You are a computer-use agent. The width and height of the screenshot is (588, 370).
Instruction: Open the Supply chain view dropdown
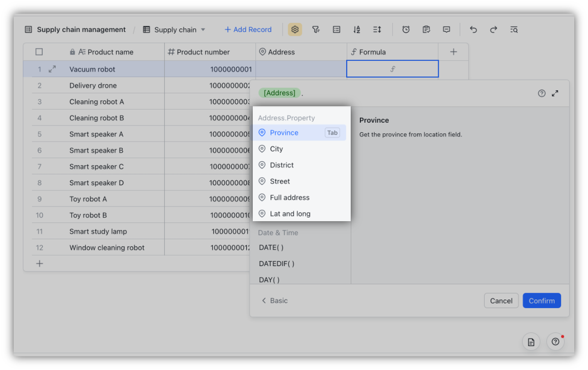point(174,30)
